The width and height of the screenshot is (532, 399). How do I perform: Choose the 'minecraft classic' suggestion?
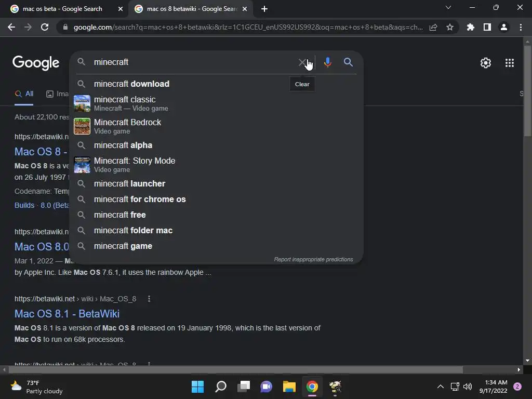tap(216, 103)
